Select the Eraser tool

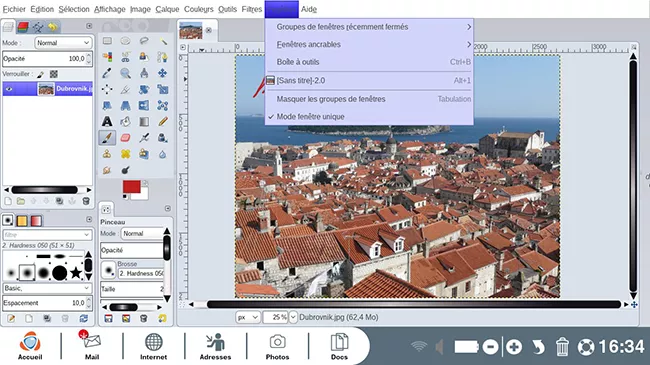click(125, 138)
